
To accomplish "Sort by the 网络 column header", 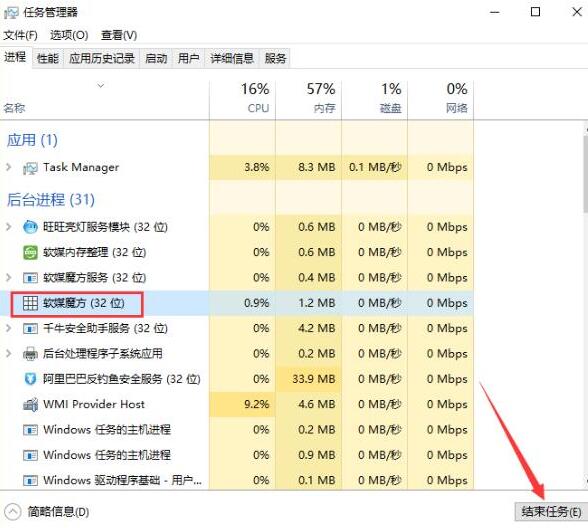I will [x=441, y=99].
